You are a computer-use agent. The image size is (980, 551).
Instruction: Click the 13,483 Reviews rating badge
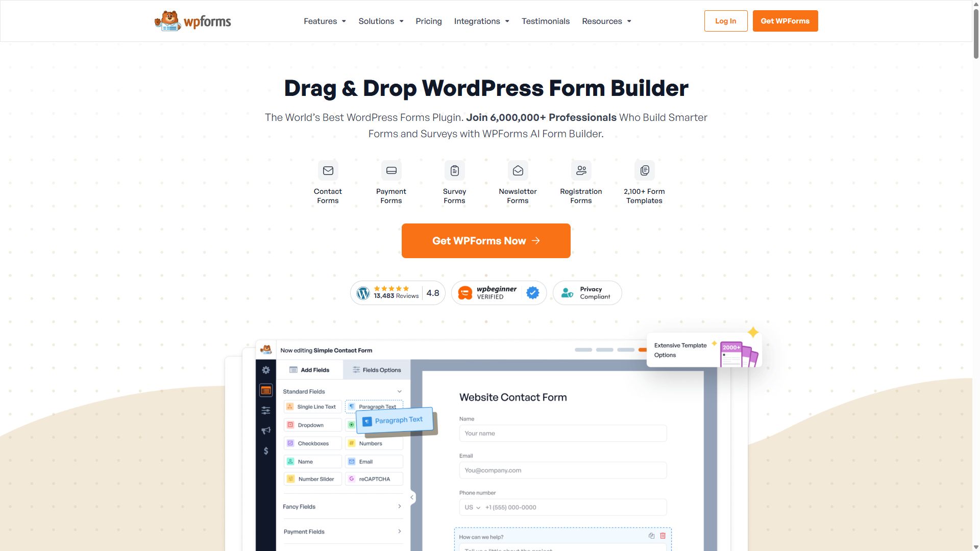(398, 293)
